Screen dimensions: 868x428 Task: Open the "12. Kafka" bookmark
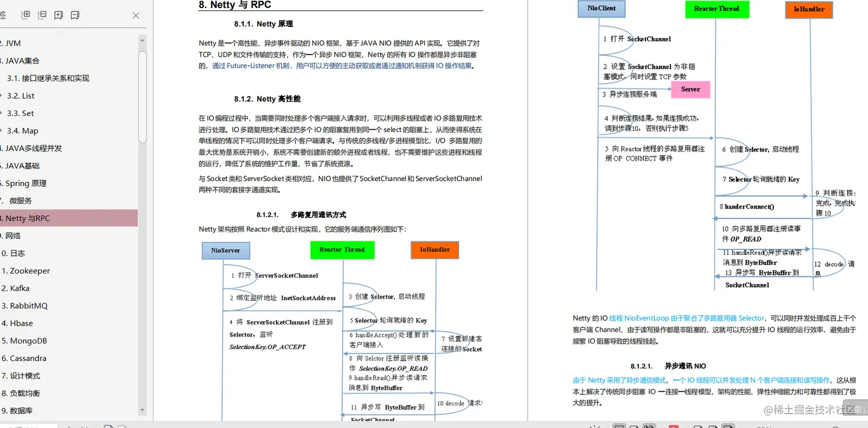click(20, 288)
